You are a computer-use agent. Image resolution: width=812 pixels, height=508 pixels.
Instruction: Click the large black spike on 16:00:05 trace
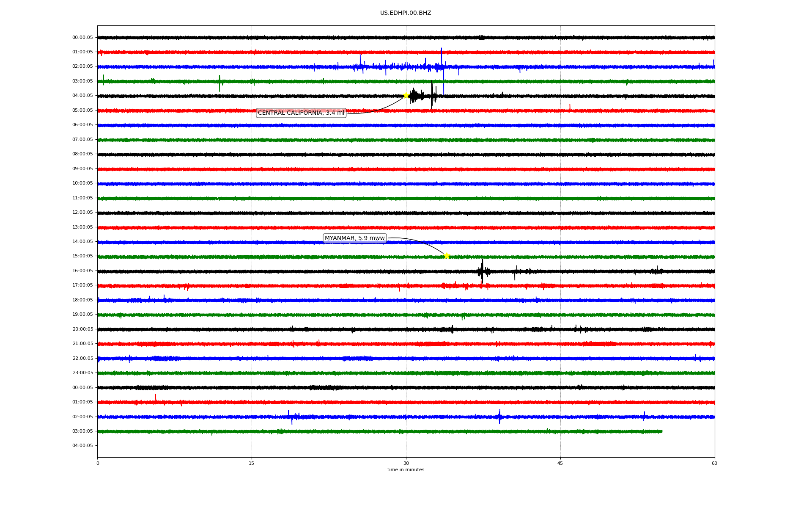482,270
